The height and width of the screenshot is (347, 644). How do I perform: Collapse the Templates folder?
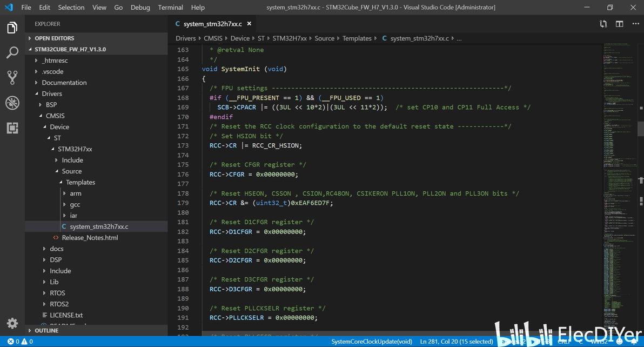pyautogui.click(x=80, y=182)
